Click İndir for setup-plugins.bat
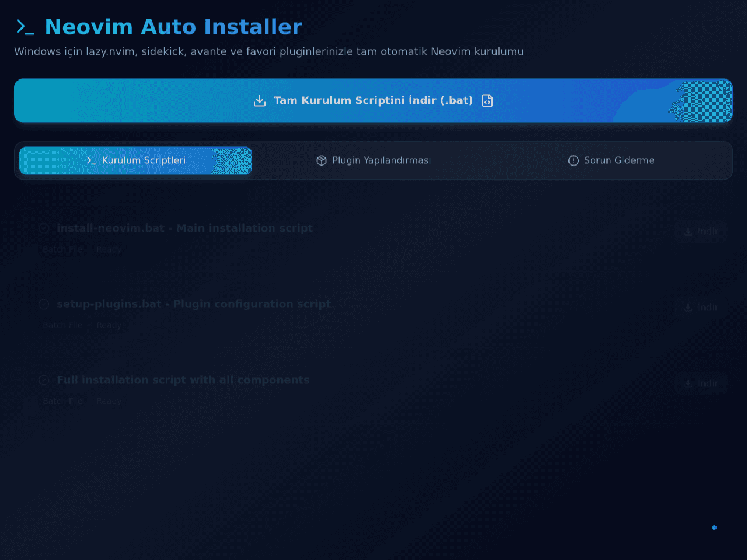 701,307
